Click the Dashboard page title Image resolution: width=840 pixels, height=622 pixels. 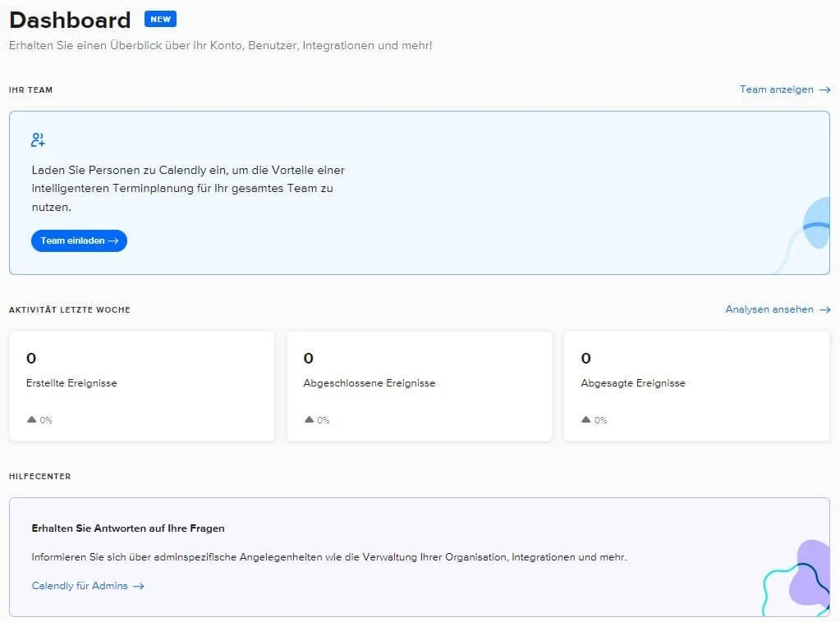tap(70, 21)
